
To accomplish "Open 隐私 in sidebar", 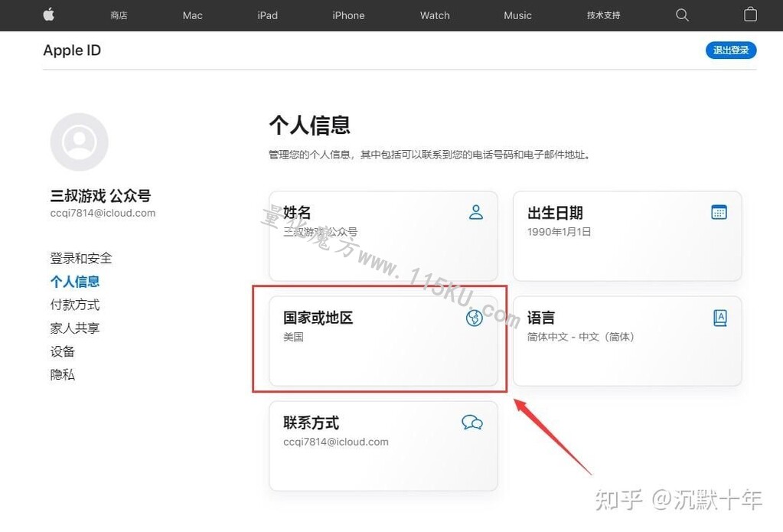I will (x=63, y=374).
